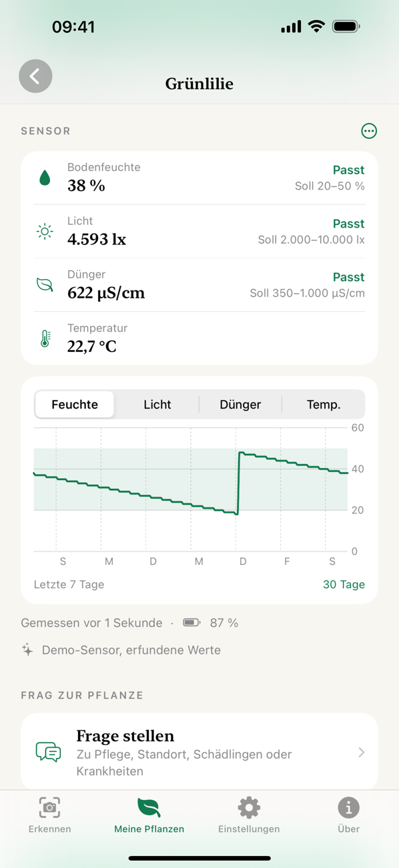Tap the chart axis label 0
This screenshot has height=868, width=399.
tap(354, 552)
